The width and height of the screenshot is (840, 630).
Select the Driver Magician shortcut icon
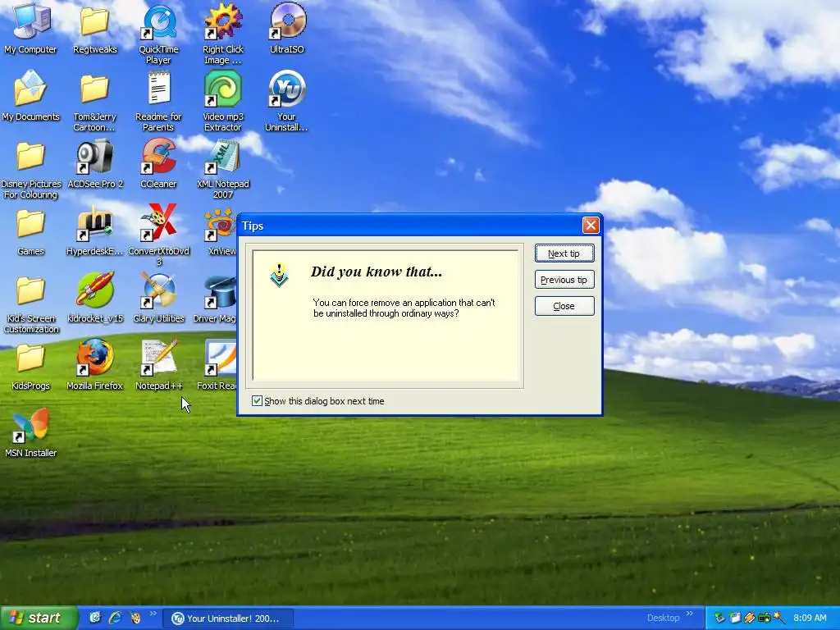[x=214, y=298]
